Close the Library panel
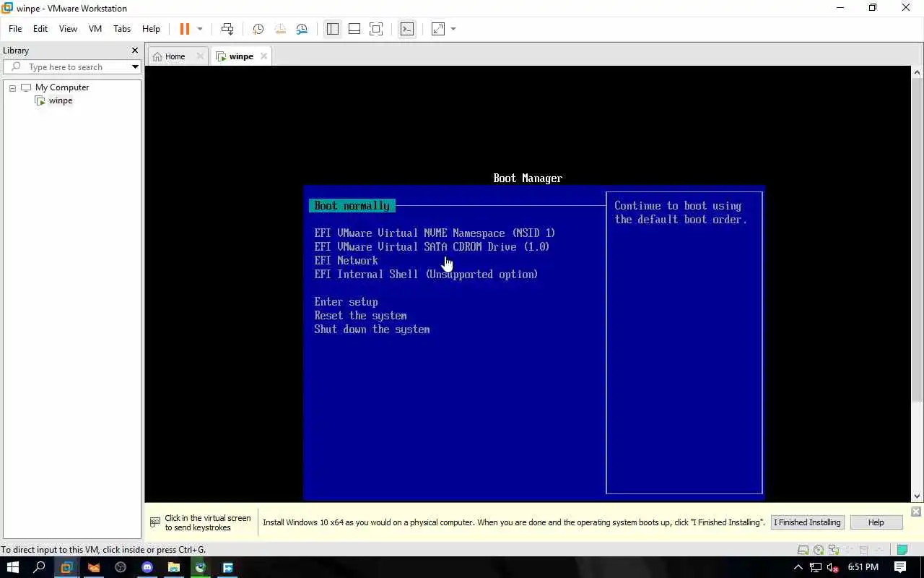The width and height of the screenshot is (924, 578). tap(134, 51)
